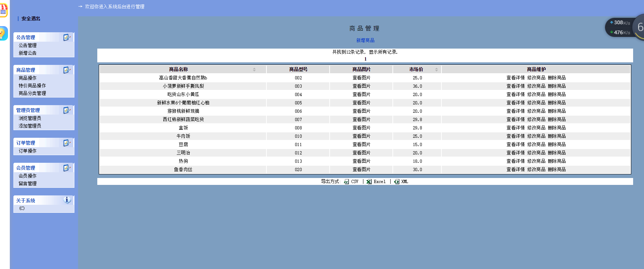Click 删除商品 for the 鱼香肉丝 row
Viewport: 644px width, 269px height.
[557, 170]
